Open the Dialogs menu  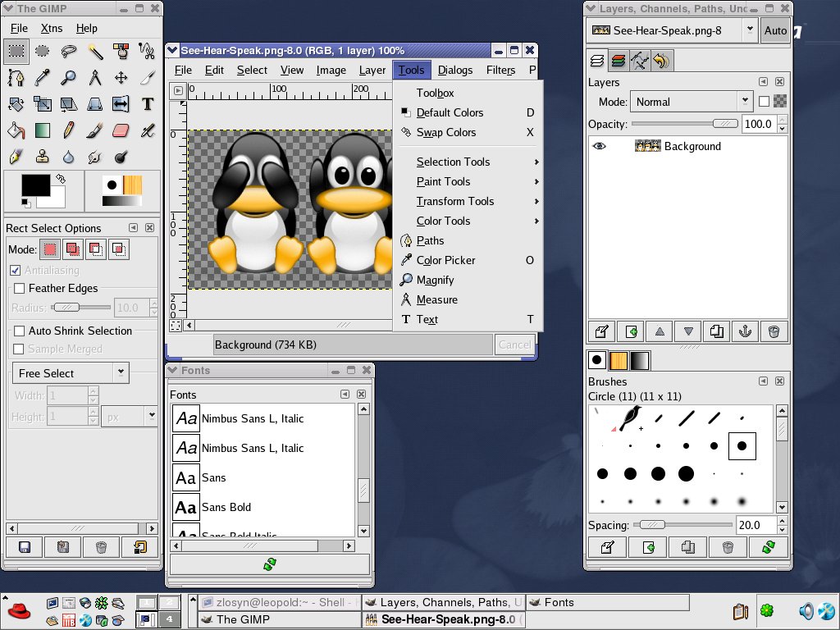[x=454, y=71]
